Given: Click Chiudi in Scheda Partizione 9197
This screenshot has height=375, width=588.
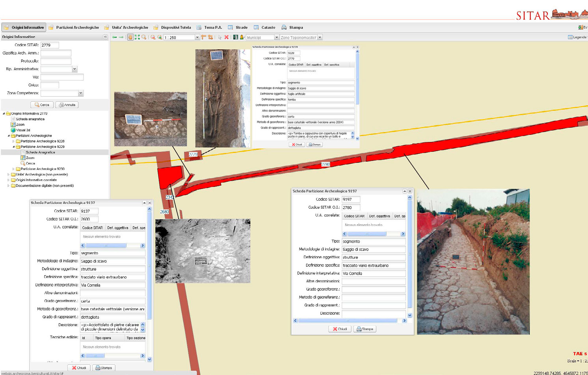Looking at the screenshot, I should [x=340, y=329].
